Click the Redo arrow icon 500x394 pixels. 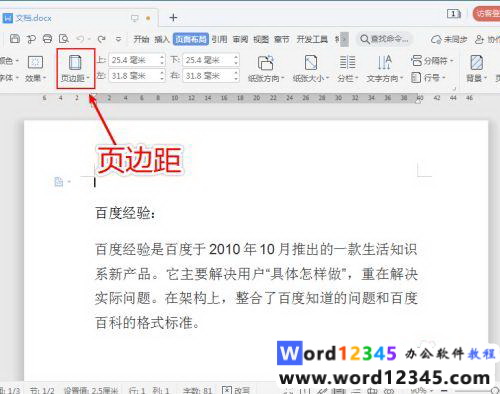coord(101,39)
